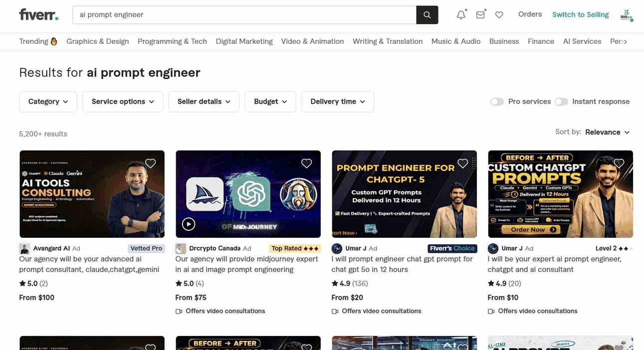The width and height of the screenshot is (644, 350).
Task: Open Programming & Tech category
Action: 172,41
